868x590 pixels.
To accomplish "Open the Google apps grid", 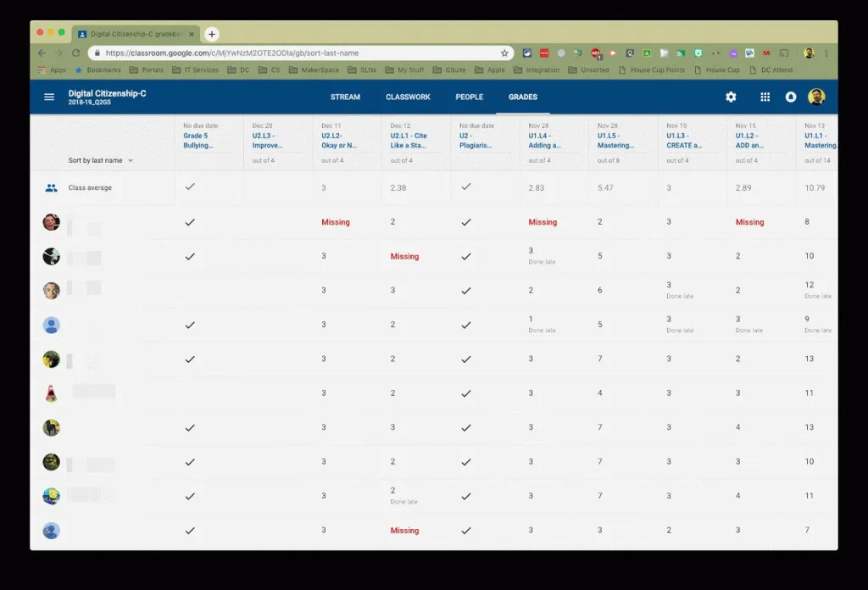I will tap(765, 97).
